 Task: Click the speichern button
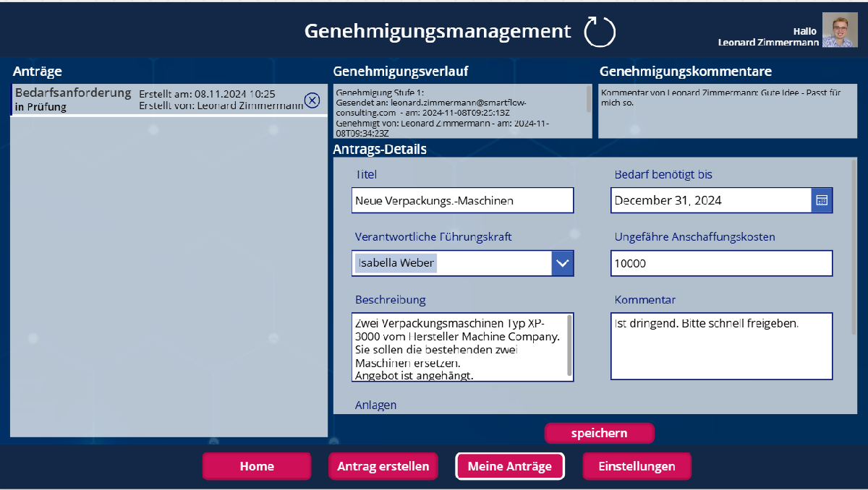[x=600, y=432]
